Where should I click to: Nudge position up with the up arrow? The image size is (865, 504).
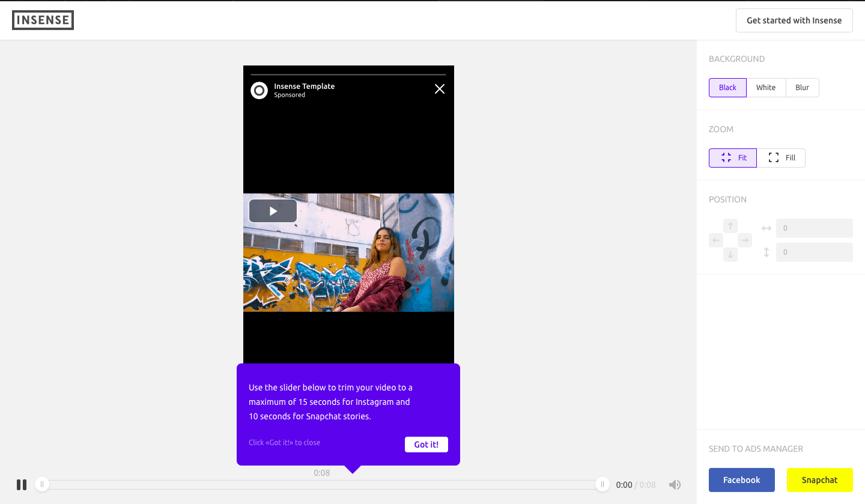point(730,226)
